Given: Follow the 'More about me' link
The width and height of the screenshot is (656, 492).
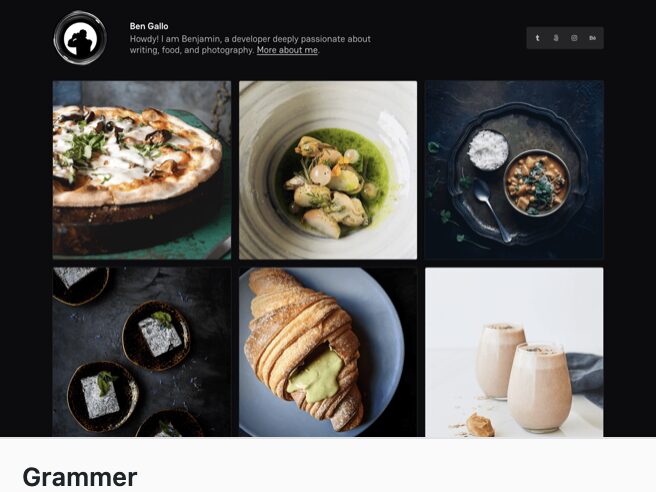Looking at the screenshot, I should pos(287,50).
